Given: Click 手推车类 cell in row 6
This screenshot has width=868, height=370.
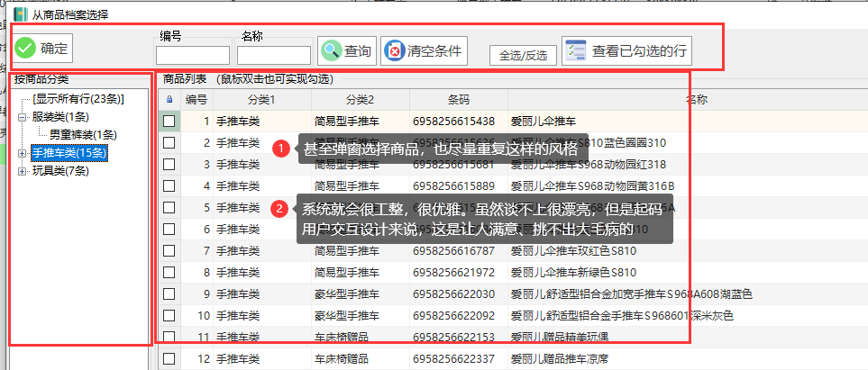Looking at the screenshot, I should (x=237, y=229).
